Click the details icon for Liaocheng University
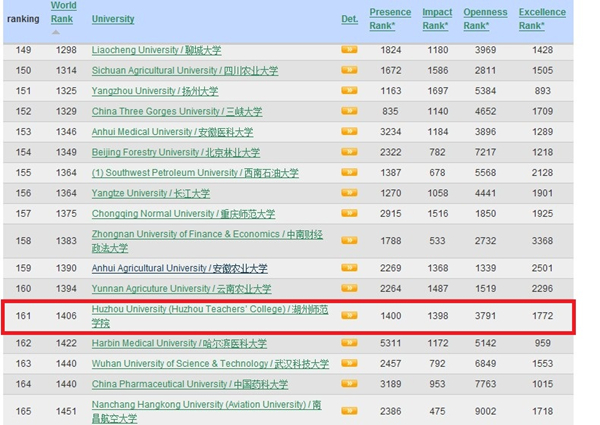This screenshot has height=425, width=600. click(x=349, y=49)
